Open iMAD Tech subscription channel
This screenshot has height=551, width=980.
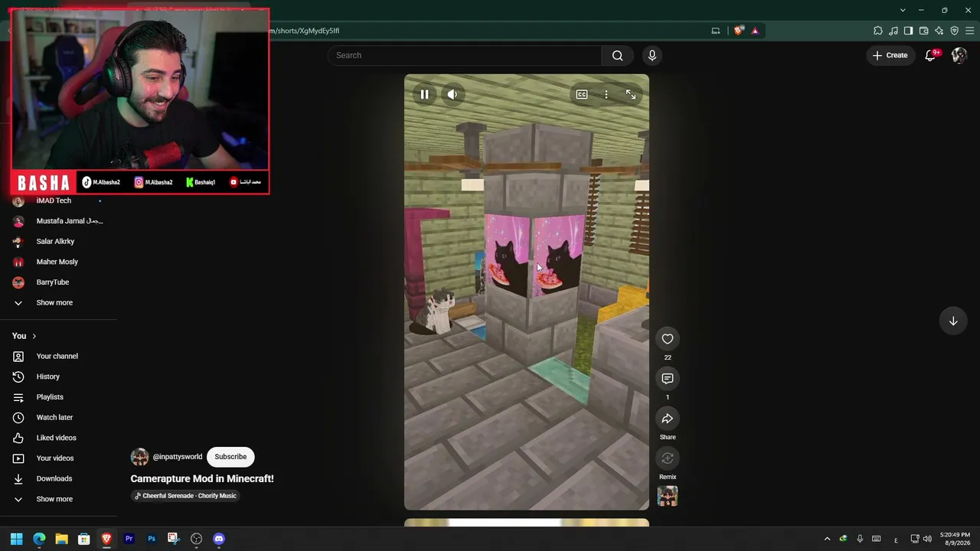[54, 201]
